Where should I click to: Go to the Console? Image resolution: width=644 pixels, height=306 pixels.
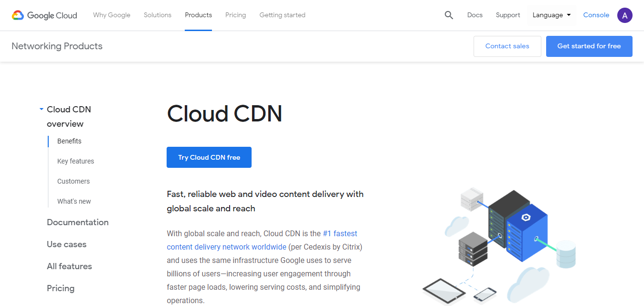coord(596,15)
